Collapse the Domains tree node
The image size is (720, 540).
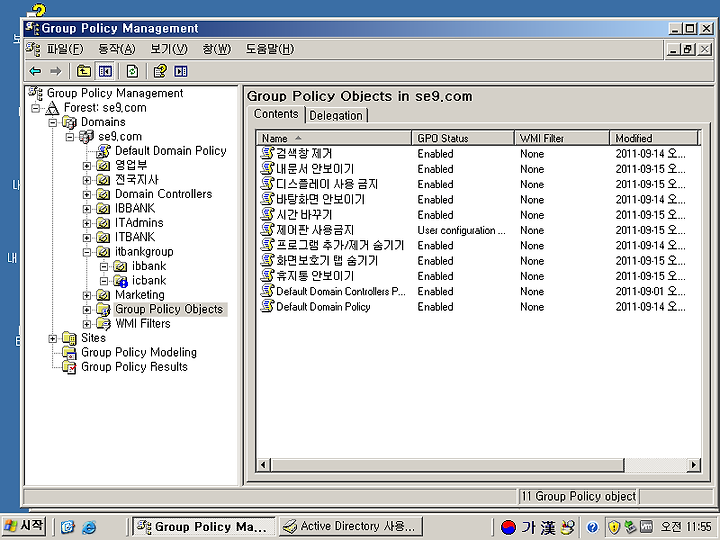52,123
